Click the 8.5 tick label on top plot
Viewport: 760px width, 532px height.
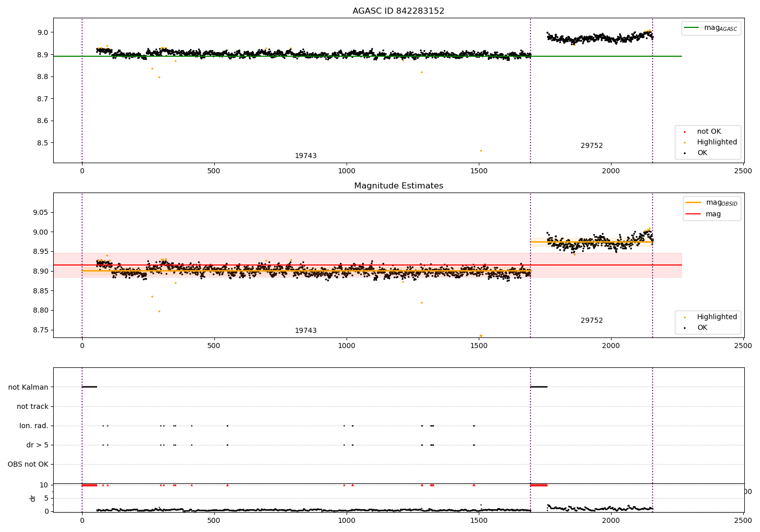(x=43, y=143)
